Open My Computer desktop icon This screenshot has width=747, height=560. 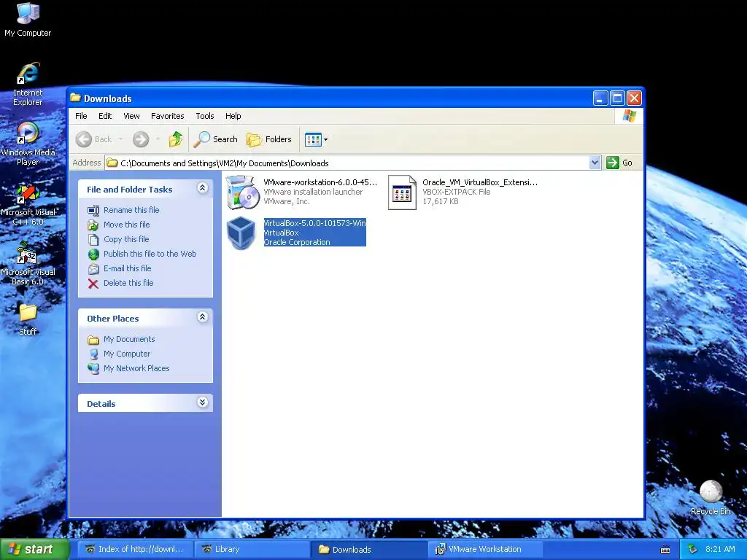click(x=28, y=20)
